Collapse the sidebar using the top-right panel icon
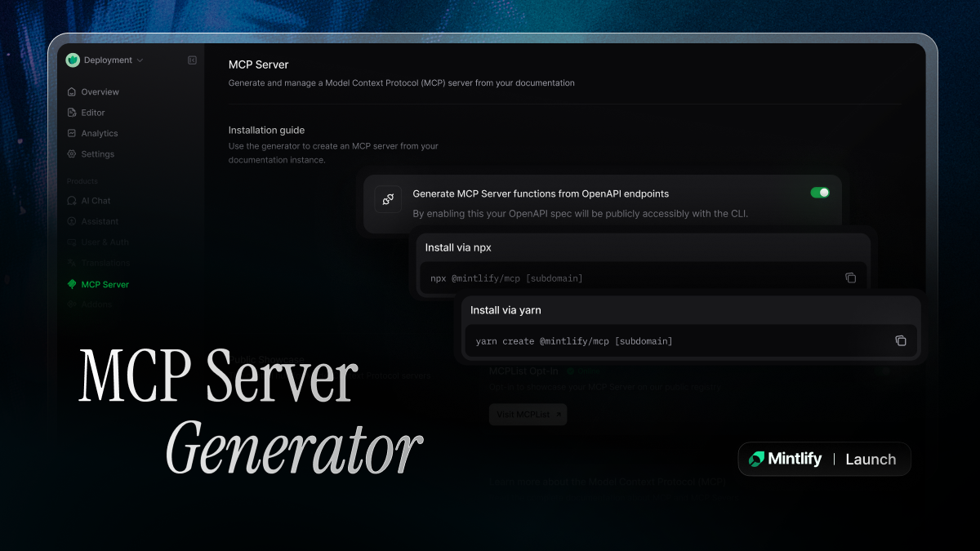 (x=191, y=60)
